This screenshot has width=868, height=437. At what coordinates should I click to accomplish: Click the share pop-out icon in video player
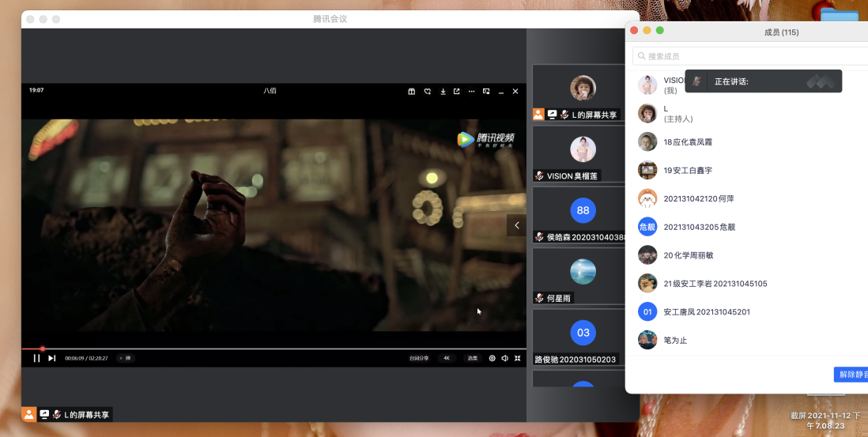click(457, 92)
